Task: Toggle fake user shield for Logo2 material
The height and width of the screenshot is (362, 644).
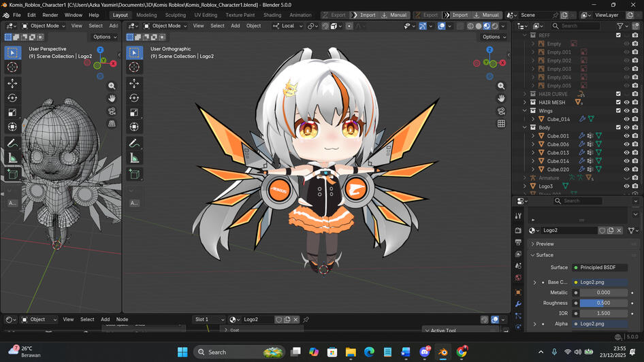Action: pos(602,230)
